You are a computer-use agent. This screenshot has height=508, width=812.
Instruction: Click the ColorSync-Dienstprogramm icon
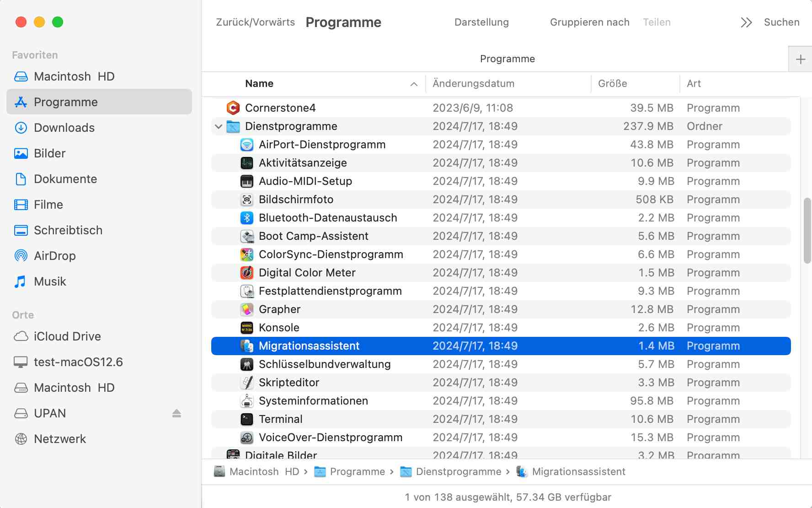click(x=247, y=254)
